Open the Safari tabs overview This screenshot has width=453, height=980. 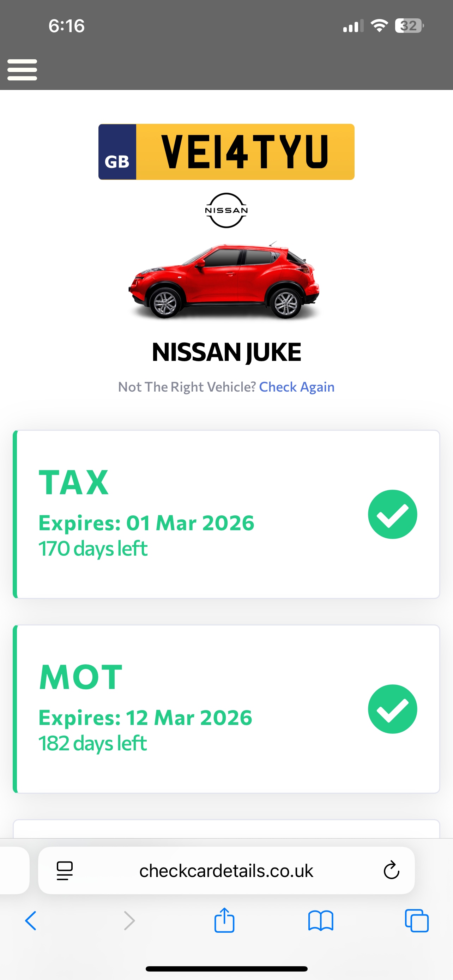pos(417,921)
